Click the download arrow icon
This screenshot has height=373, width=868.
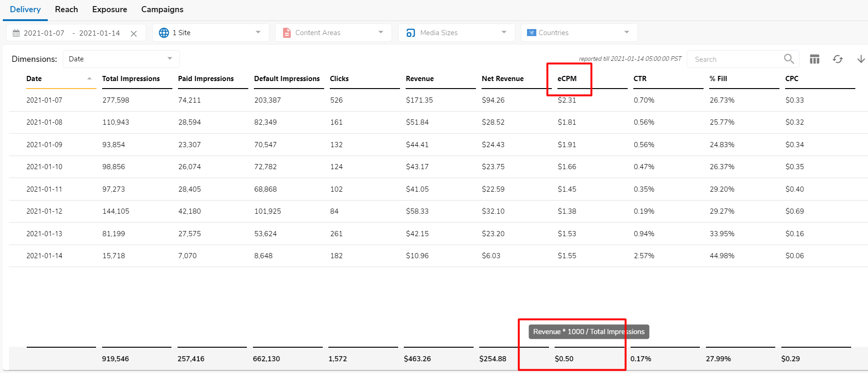(x=861, y=59)
